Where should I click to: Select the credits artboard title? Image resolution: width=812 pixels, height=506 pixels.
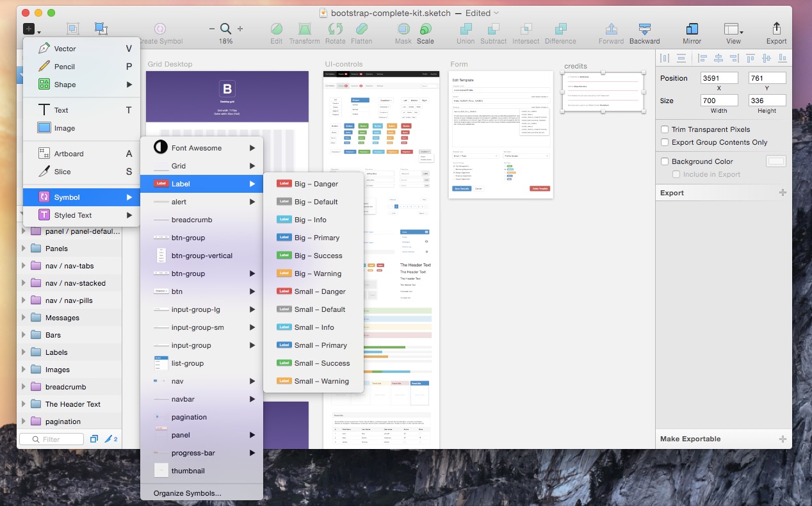pyautogui.click(x=575, y=66)
